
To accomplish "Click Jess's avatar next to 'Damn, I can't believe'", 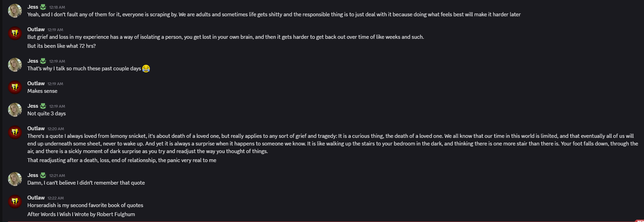I will tap(15, 179).
